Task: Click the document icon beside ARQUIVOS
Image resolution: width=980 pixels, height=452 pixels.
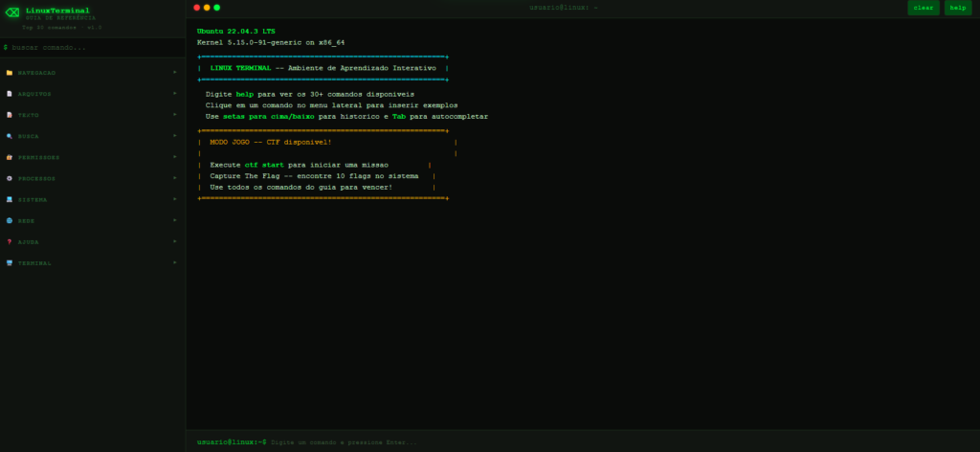Action: pos(10,94)
